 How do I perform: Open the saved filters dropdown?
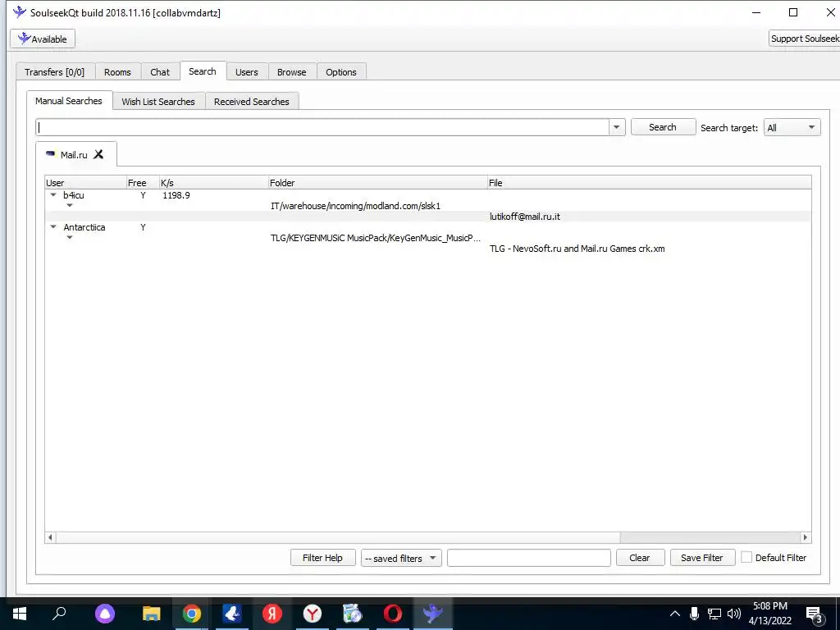tap(400, 558)
